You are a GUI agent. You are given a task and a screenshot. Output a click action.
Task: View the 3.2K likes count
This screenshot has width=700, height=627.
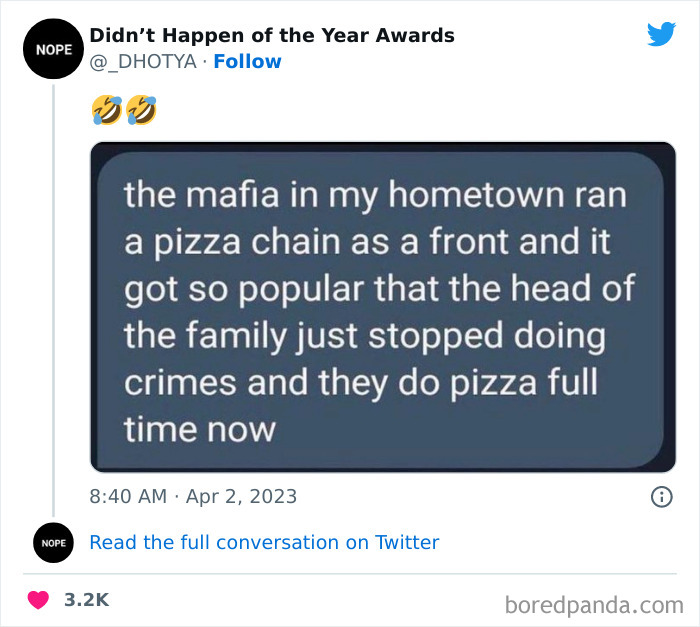86,600
